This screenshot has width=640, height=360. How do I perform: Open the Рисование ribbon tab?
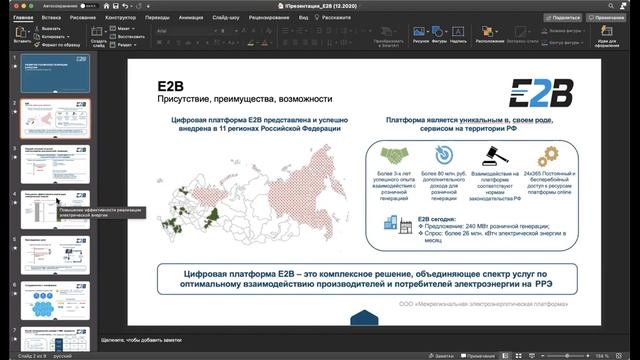(x=82, y=18)
